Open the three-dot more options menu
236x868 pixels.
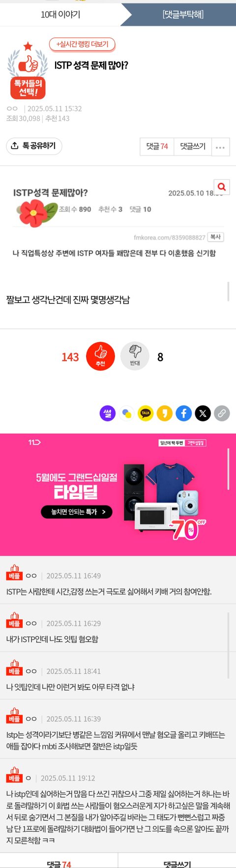[220, 147]
